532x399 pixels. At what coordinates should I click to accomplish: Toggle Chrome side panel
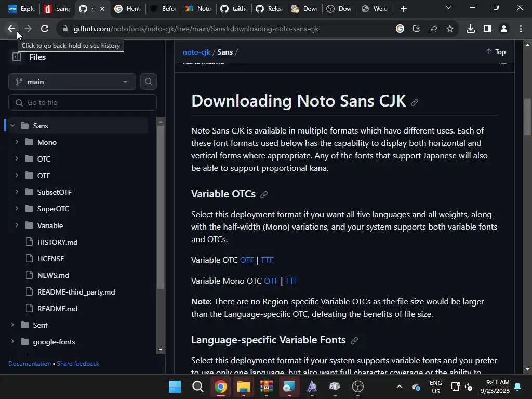[x=487, y=29]
